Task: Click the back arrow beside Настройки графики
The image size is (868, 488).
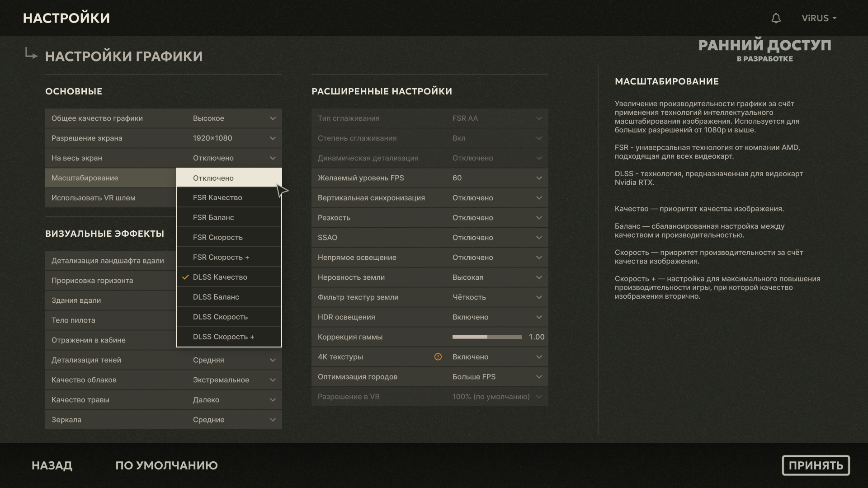Action: [x=31, y=54]
